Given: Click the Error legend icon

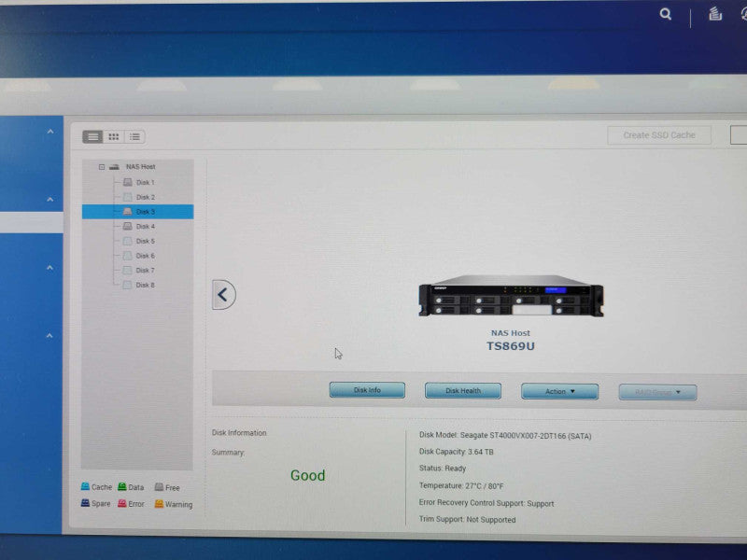Looking at the screenshot, I should [x=122, y=503].
